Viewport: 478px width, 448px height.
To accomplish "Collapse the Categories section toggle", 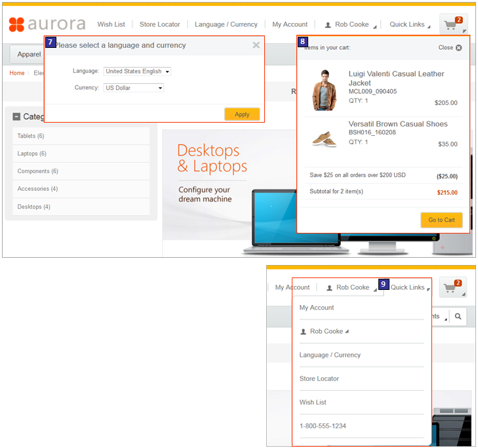I will (x=16, y=117).
